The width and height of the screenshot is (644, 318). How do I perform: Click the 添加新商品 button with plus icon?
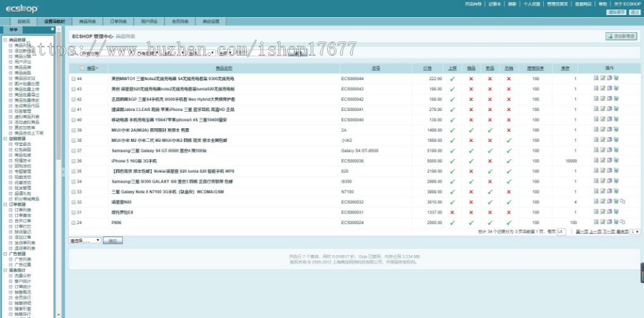pos(621,36)
